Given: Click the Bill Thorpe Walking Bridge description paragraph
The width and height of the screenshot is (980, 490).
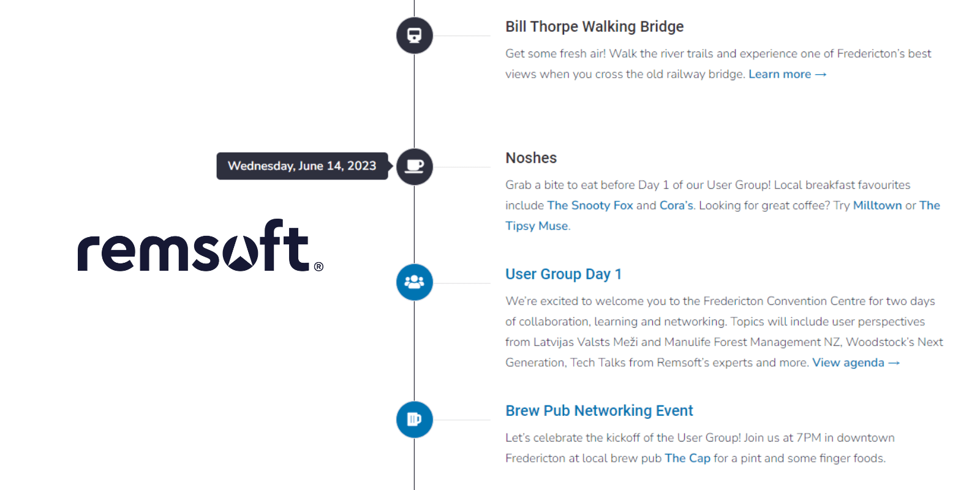Looking at the screenshot, I should [x=625, y=64].
